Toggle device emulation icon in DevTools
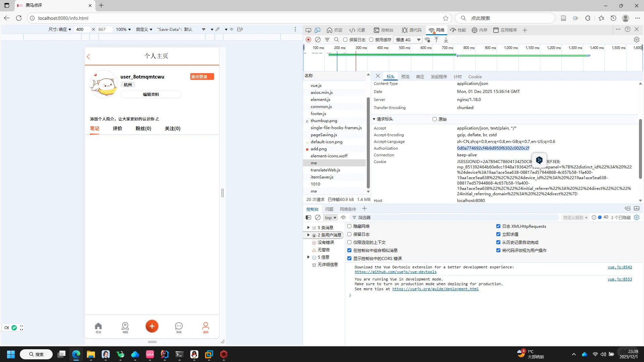This screenshot has height=362, width=644. [x=317, y=30]
